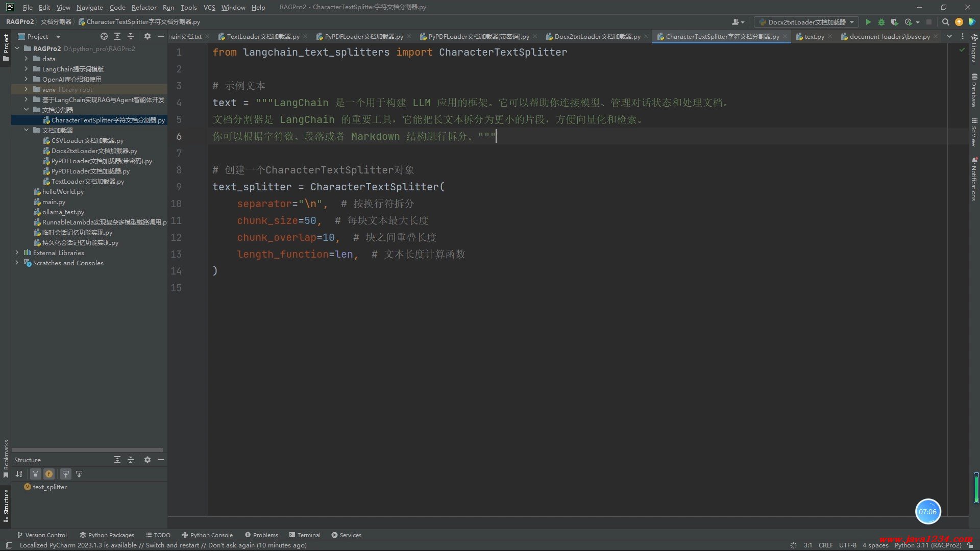Toggle alphabetical sort in Structure panel

pos(19,474)
